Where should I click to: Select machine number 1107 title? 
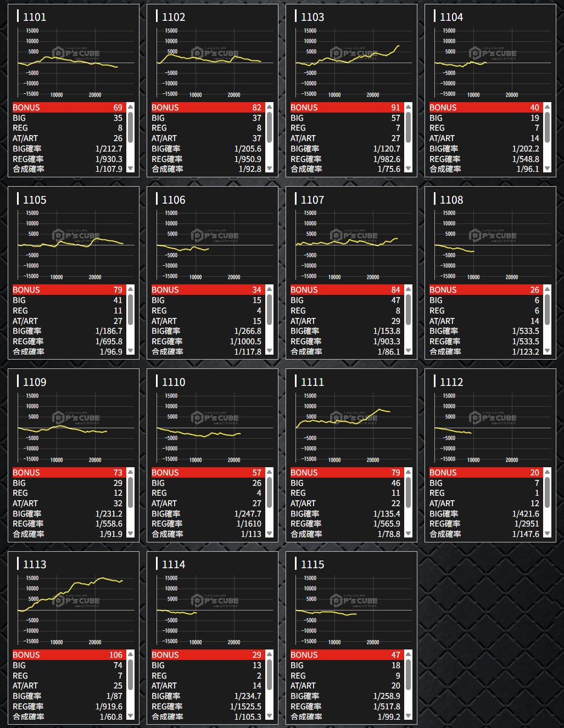point(312,200)
